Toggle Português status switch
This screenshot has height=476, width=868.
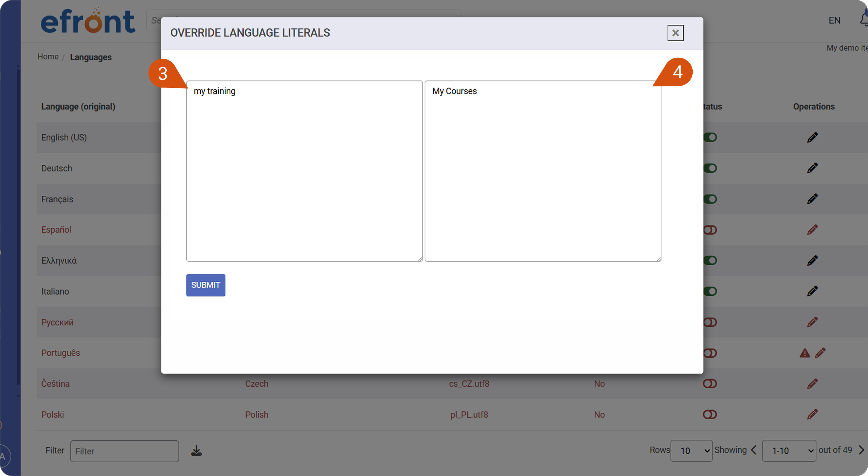(710, 353)
